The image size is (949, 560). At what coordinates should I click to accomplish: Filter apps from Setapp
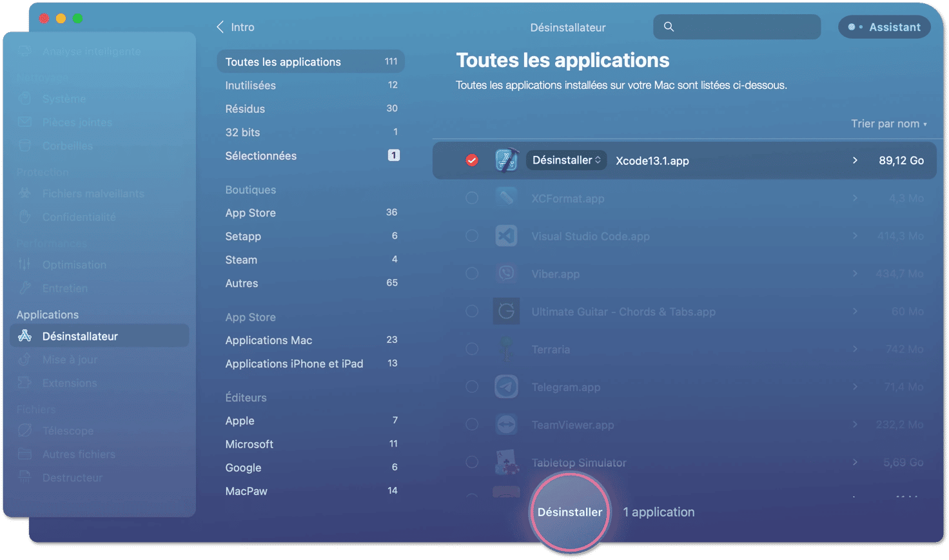tap(311, 236)
